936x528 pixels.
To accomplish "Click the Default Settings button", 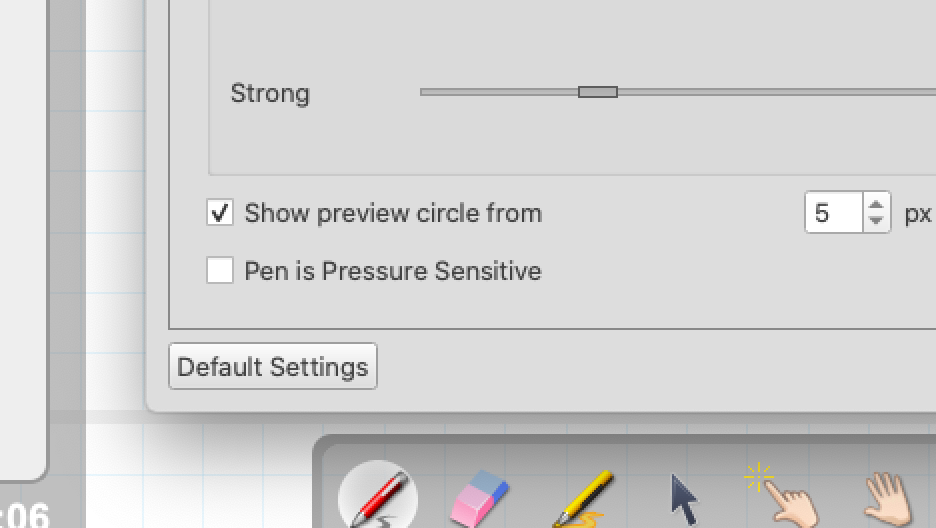I will [x=273, y=366].
